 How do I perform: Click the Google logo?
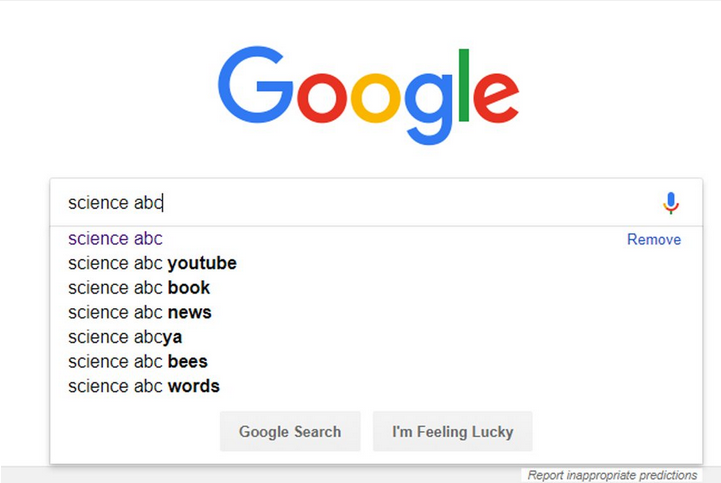click(x=368, y=95)
